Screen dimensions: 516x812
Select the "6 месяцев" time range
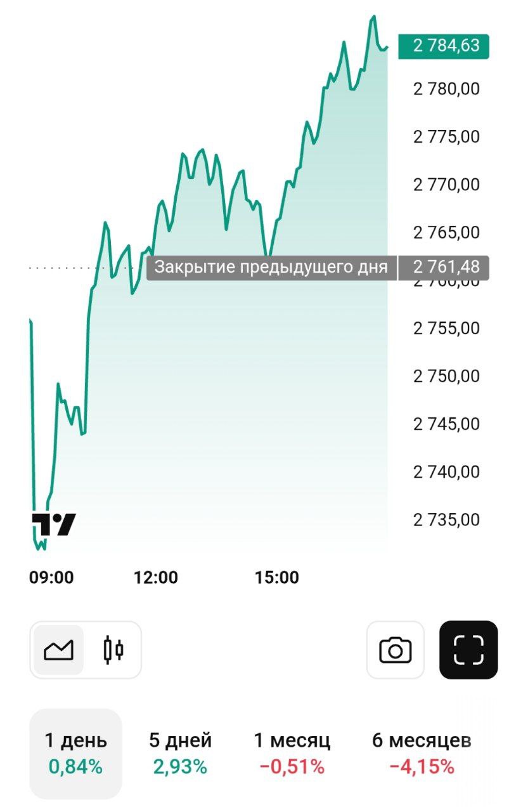[x=422, y=753]
